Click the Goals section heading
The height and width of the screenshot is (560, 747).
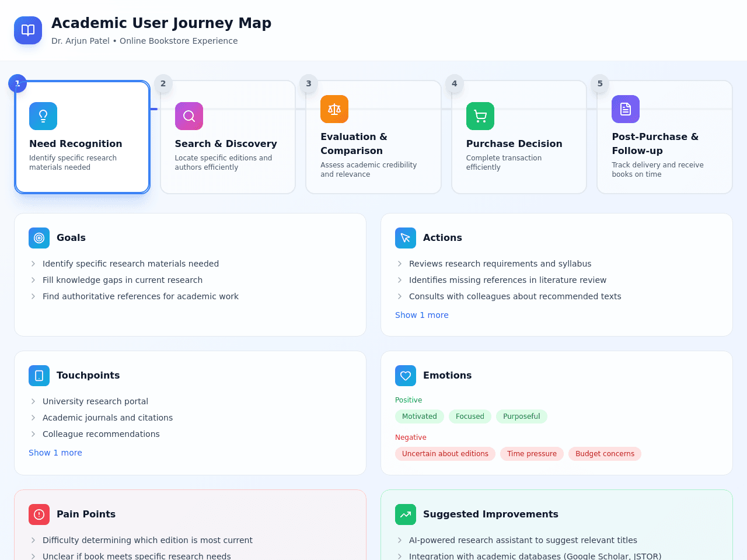tap(71, 238)
